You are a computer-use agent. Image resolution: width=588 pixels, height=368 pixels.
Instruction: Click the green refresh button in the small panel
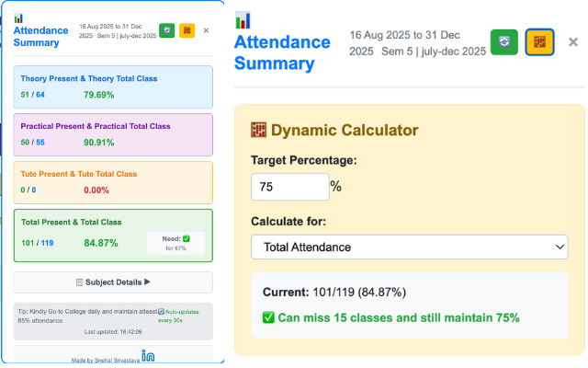[x=167, y=30]
